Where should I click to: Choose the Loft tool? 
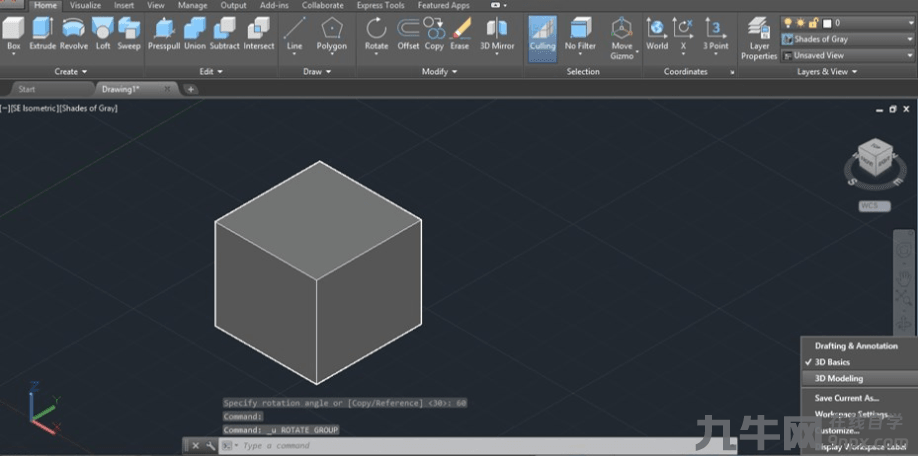pyautogui.click(x=103, y=33)
